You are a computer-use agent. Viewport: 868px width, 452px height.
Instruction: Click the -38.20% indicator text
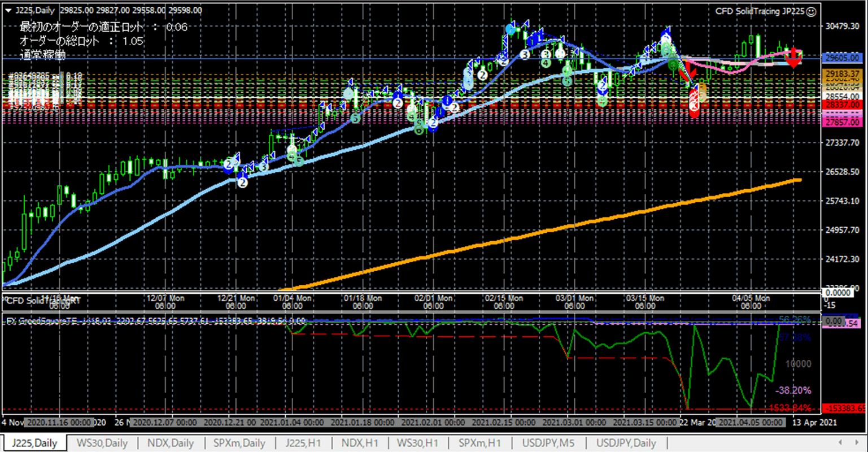793,390
